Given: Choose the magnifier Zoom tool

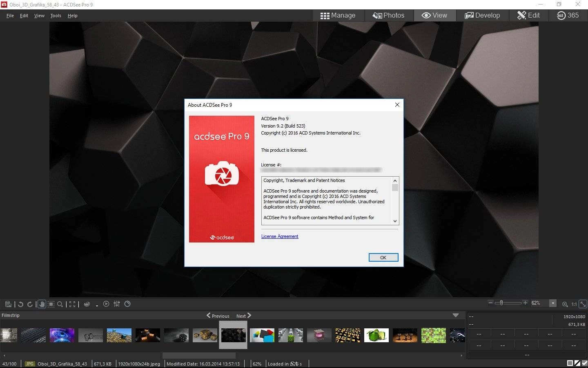Looking at the screenshot, I should (60, 304).
